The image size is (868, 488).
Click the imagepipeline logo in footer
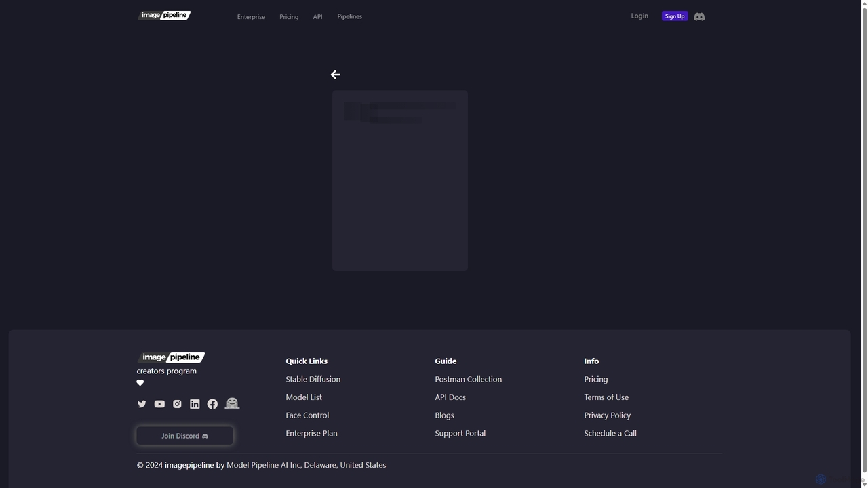[171, 357]
